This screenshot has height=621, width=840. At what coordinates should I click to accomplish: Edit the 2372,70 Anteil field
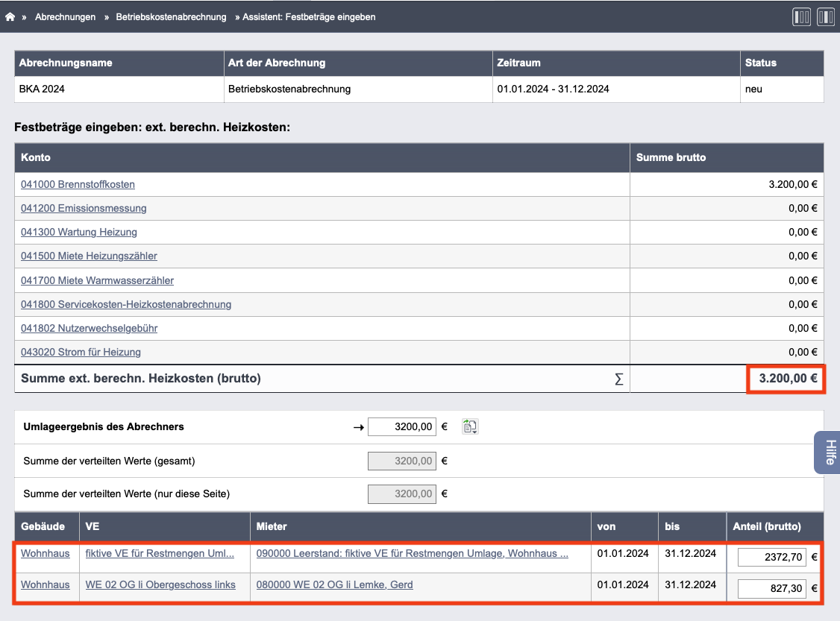pyautogui.click(x=772, y=557)
